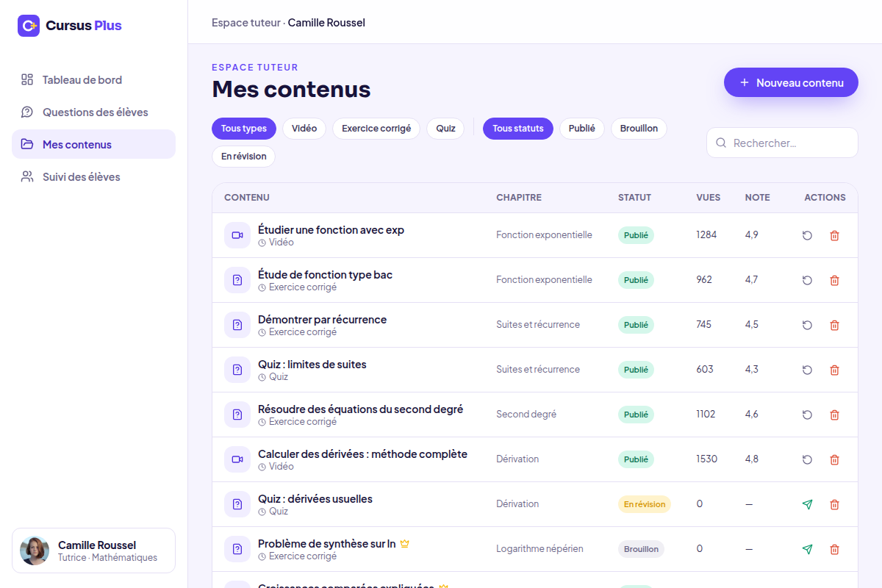
Task: Delete Quiz : dérivées usuelles
Action: click(834, 504)
